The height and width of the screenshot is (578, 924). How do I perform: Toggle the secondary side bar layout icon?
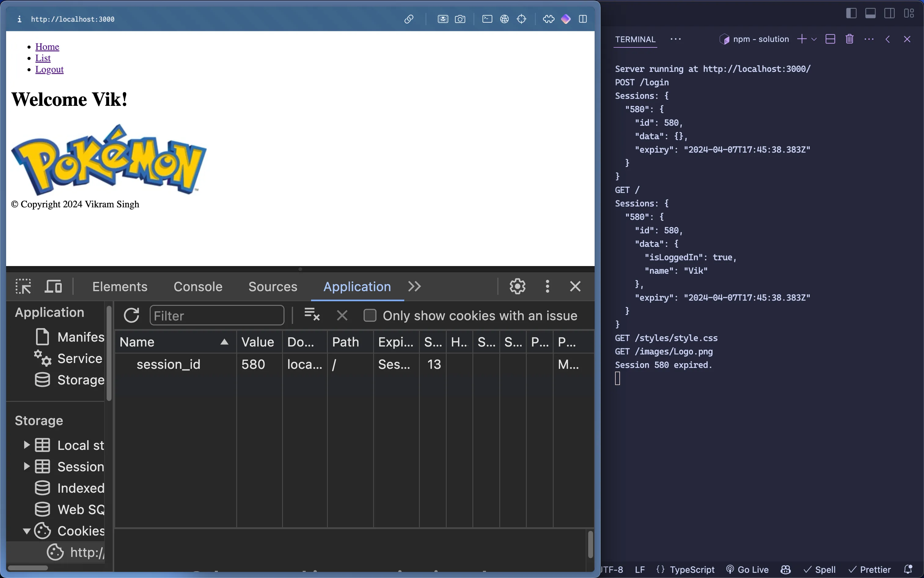tap(890, 13)
